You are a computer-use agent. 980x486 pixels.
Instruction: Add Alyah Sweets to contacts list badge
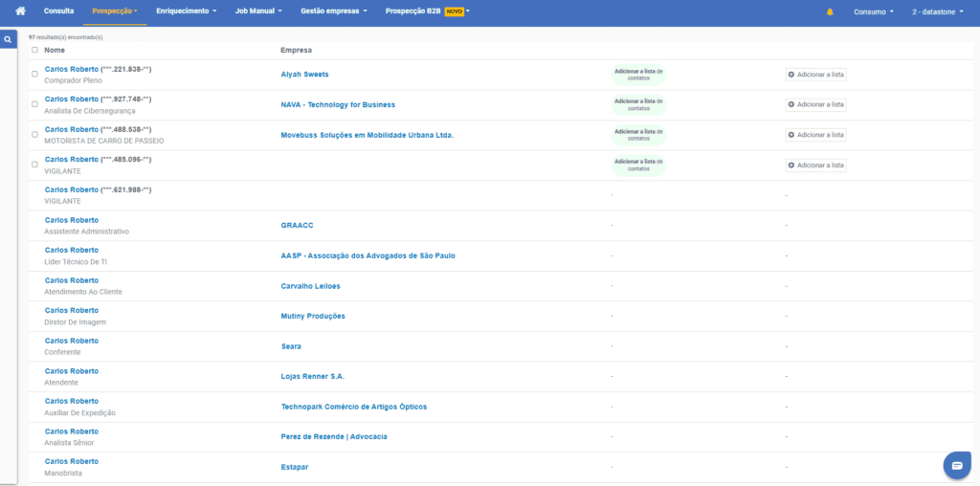pos(638,75)
